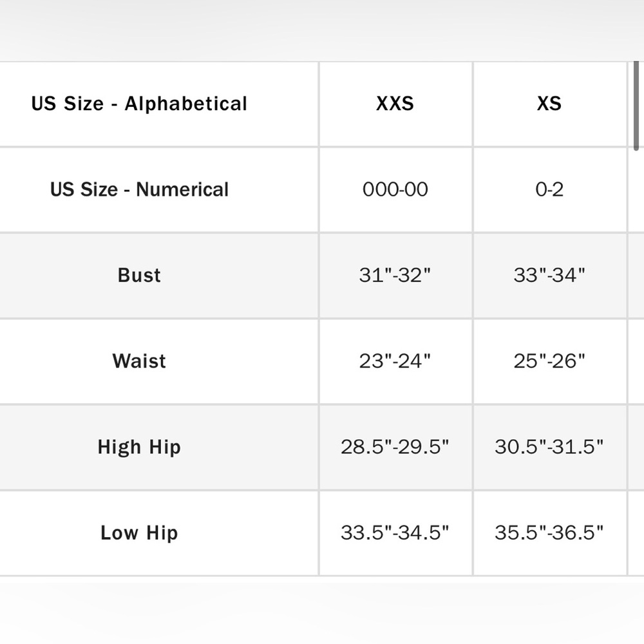This screenshot has height=644, width=644.
Task: Select the 000-00 numerical size cell
Action: click(395, 189)
